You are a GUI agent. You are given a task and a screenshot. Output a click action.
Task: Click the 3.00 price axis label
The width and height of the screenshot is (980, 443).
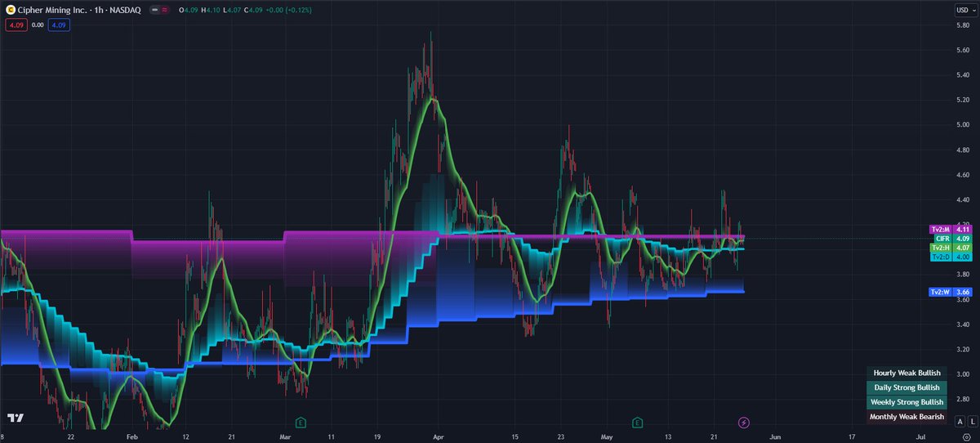963,373
